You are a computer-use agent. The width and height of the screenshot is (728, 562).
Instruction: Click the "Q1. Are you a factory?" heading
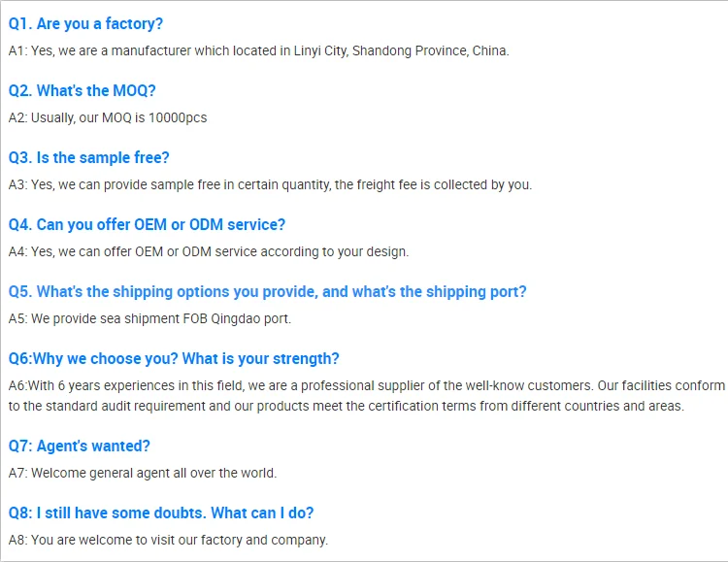click(x=86, y=23)
